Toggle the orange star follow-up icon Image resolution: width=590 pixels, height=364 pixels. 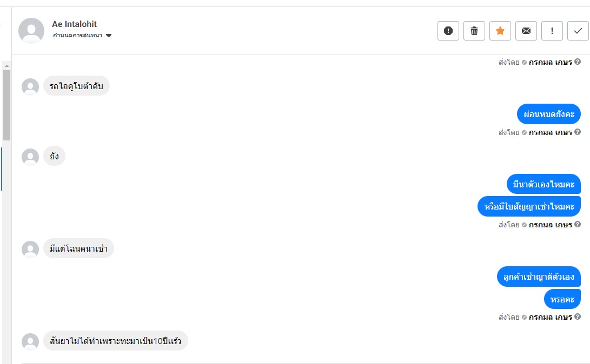[500, 31]
